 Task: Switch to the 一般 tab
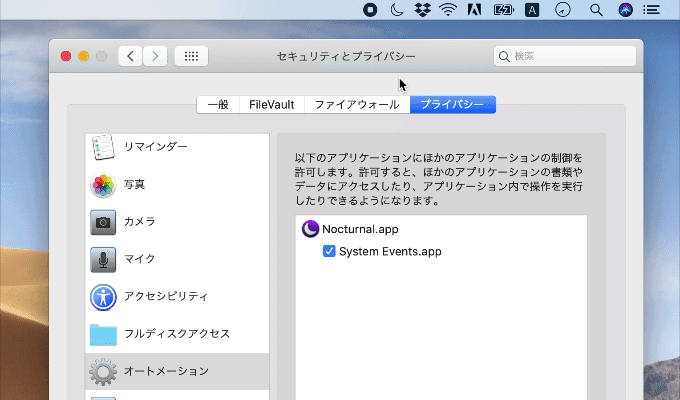click(218, 105)
